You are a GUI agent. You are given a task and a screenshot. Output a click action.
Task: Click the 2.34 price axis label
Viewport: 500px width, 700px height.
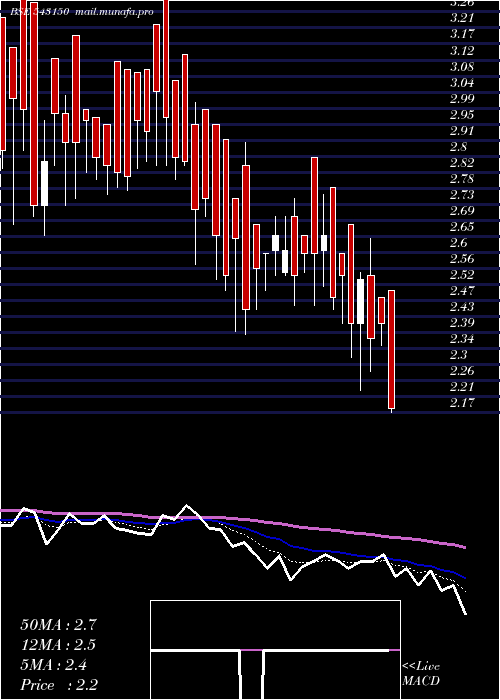pyautogui.click(x=462, y=339)
